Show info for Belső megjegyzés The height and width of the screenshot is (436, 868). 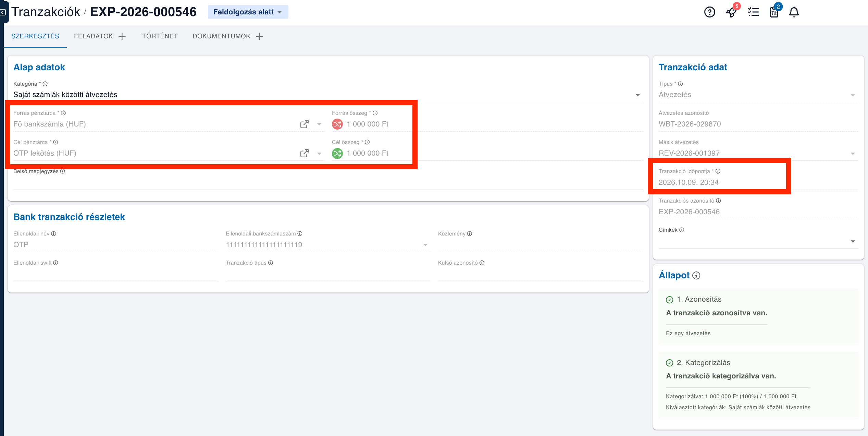pyautogui.click(x=63, y=171)
